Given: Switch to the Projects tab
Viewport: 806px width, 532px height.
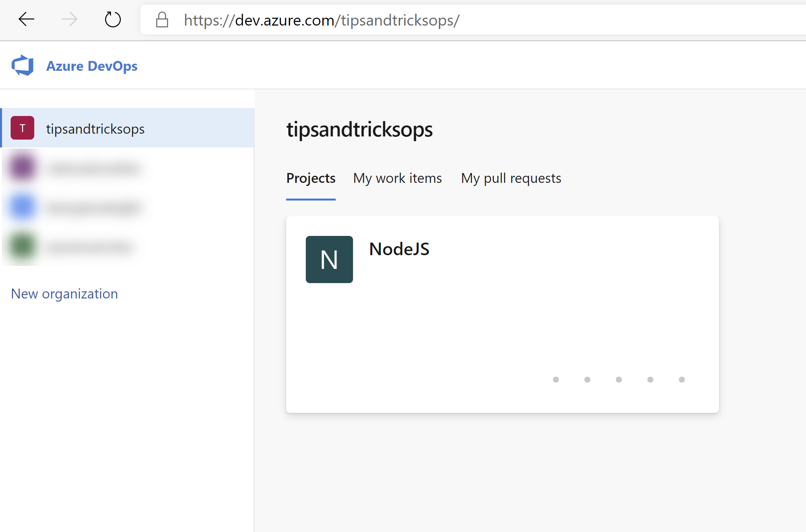Looking at the screenshot, I should (x=311, y=179).
